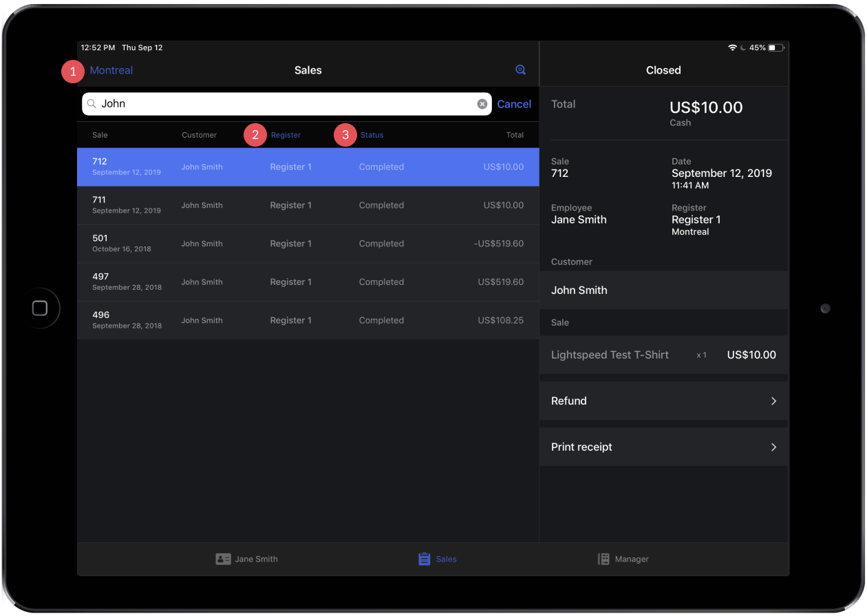Click the US$108.25 total amount
Image resolution: width=867 pixels, height=616 pixels.
coord(501,320)
